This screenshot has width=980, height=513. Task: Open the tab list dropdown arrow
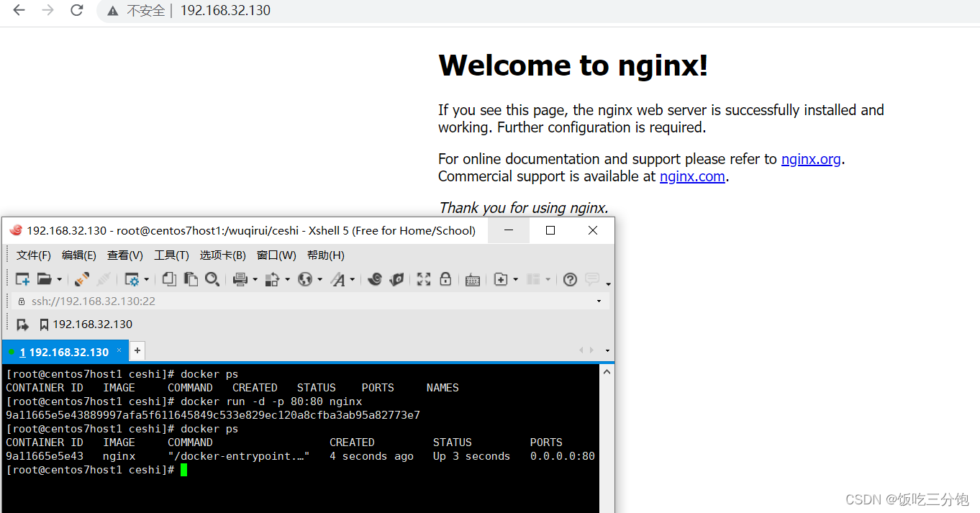click(x=608, y=351)
